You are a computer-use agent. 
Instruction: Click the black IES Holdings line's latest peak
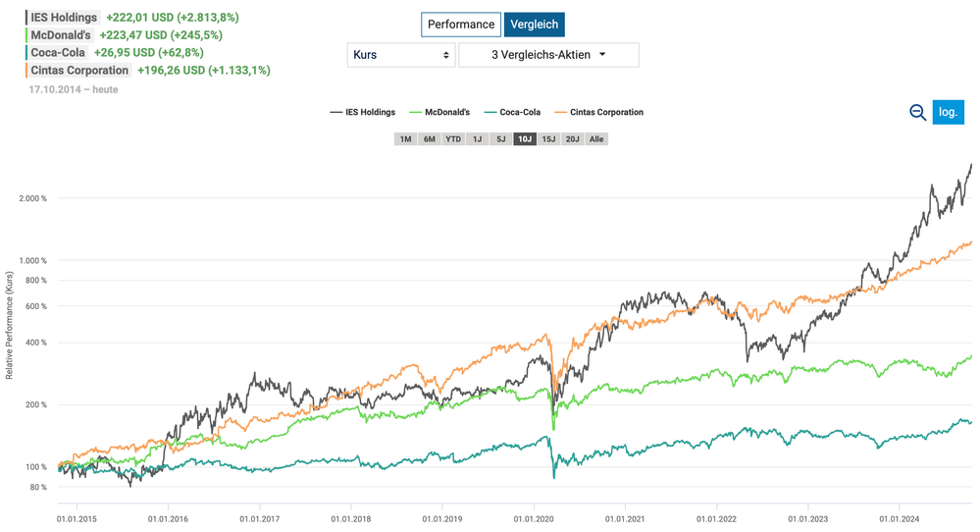[x=971, y=165]
